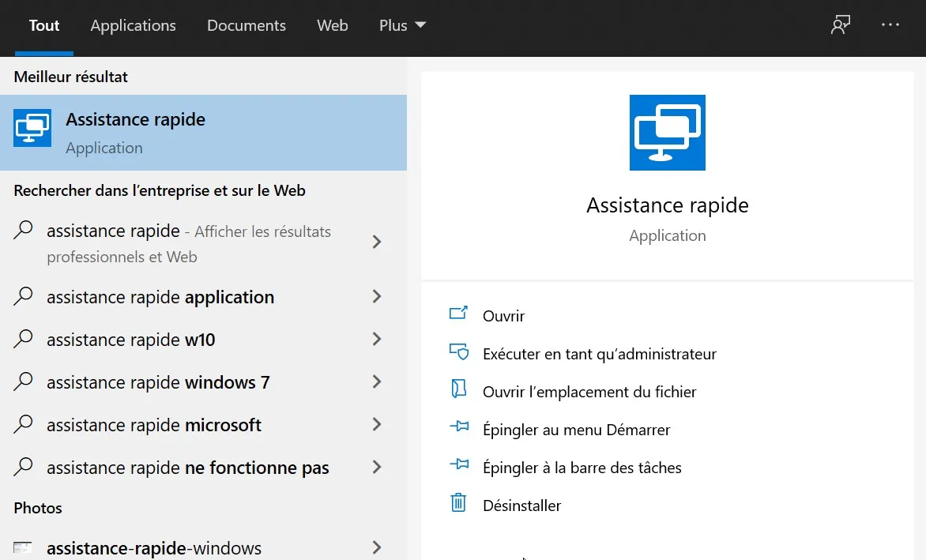This screenshot has width=926, height=560.
Task: Click Exécuter en tant qu'administrateur
Action: click(599, 354)
